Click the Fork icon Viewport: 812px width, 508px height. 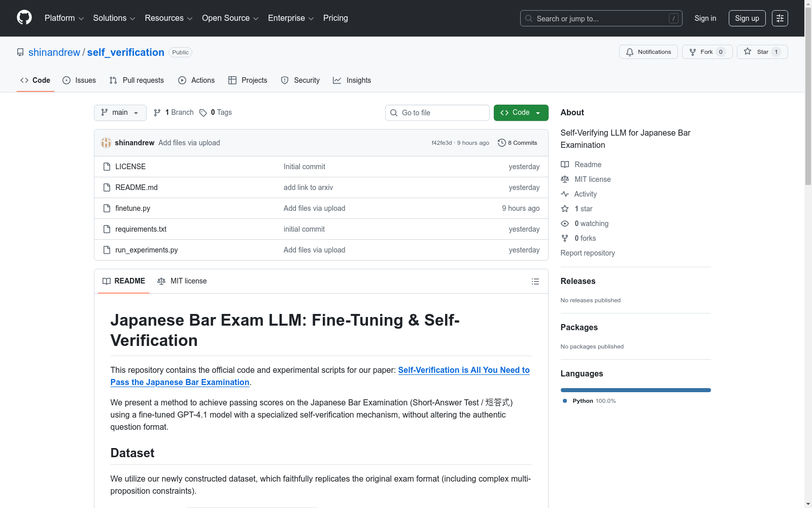[x=693, y=52]
